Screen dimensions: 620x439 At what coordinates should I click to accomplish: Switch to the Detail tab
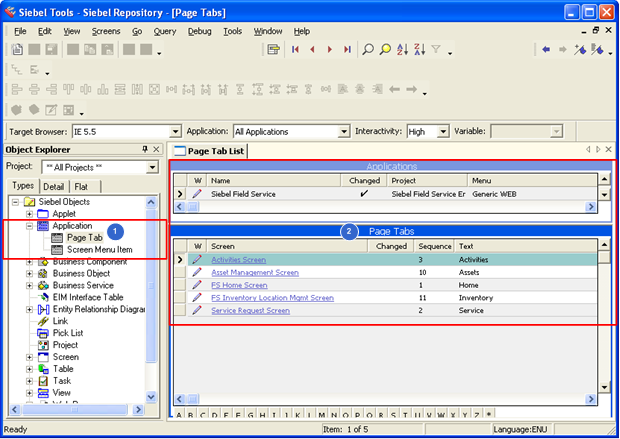point(53,187)
